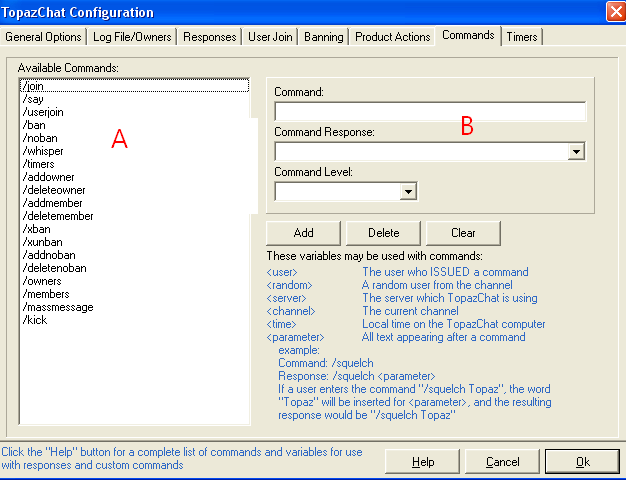626x480 pixels.
Task: Choose the /deletenoban command
Action: coord(134,268)
